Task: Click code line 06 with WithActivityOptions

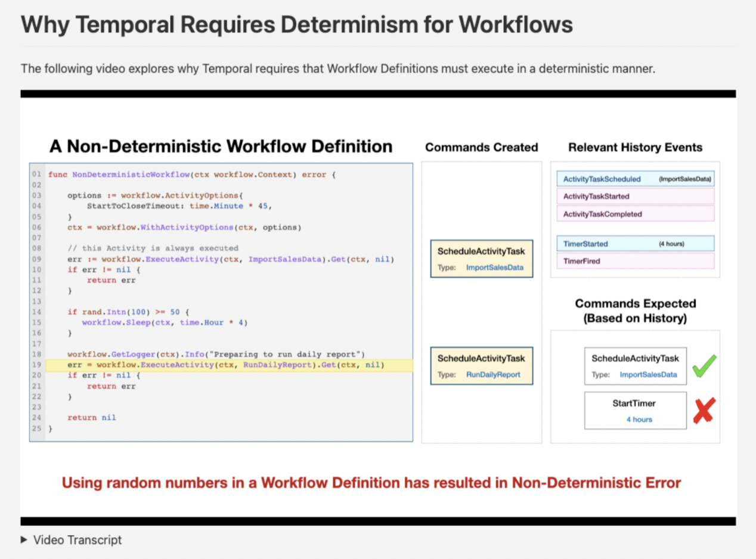Action: tap(185, 227)
